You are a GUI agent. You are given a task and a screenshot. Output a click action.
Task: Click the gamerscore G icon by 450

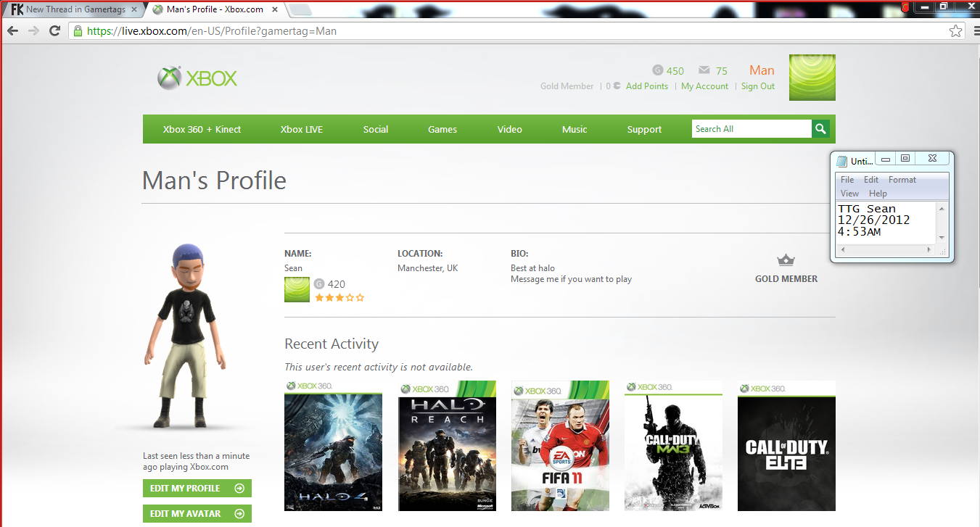(657, 70)
